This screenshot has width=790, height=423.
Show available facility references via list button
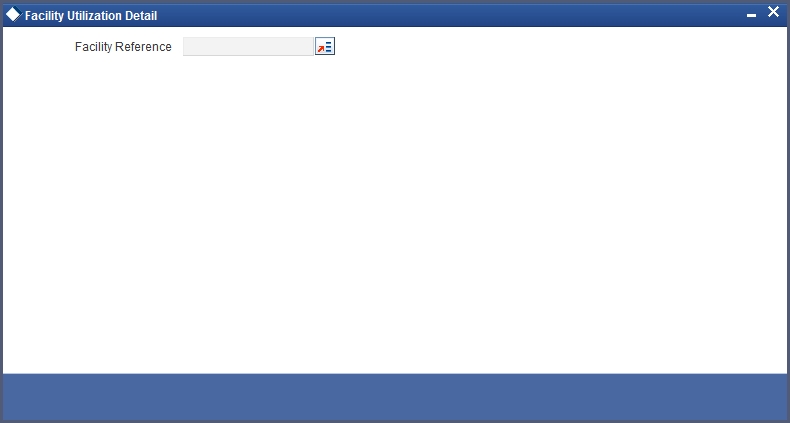(x=325, y=47)
